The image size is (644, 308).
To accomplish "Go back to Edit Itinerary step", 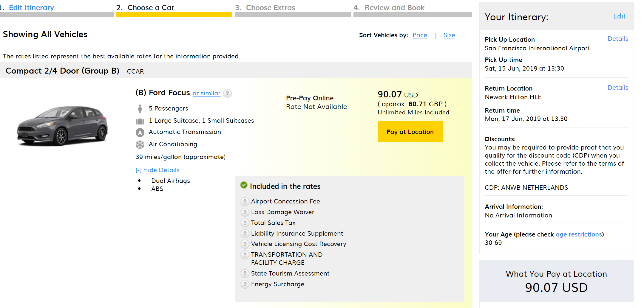I will tap(31, 8).
